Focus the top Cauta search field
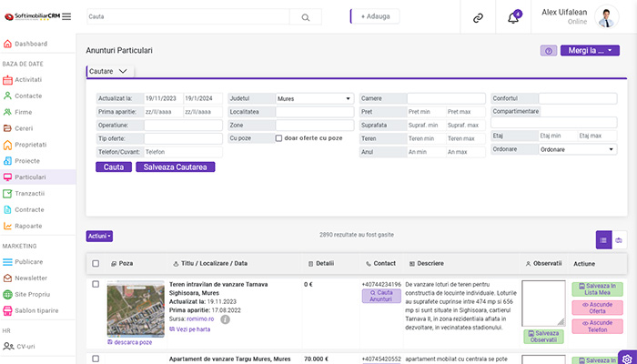 click(x=188, y=17)
